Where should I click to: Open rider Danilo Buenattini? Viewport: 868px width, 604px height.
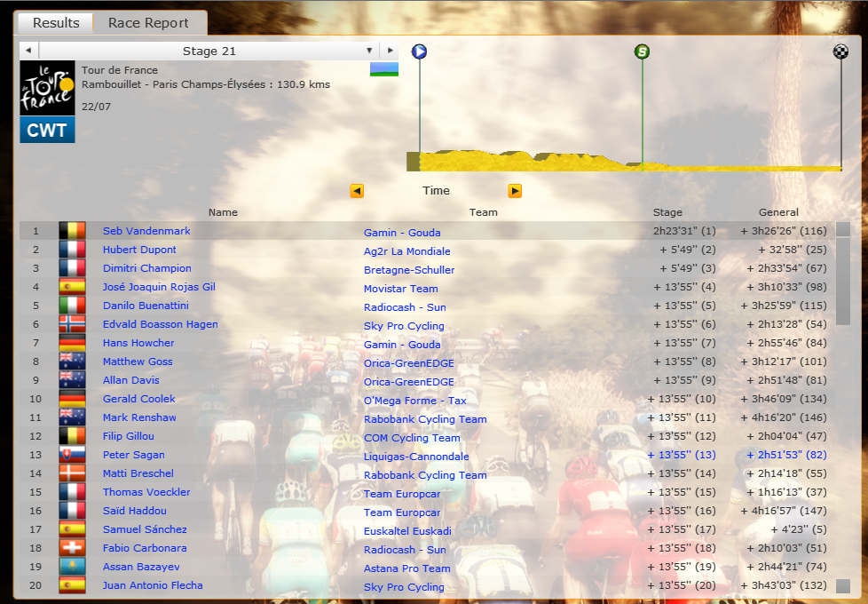(x=146, y=306)
